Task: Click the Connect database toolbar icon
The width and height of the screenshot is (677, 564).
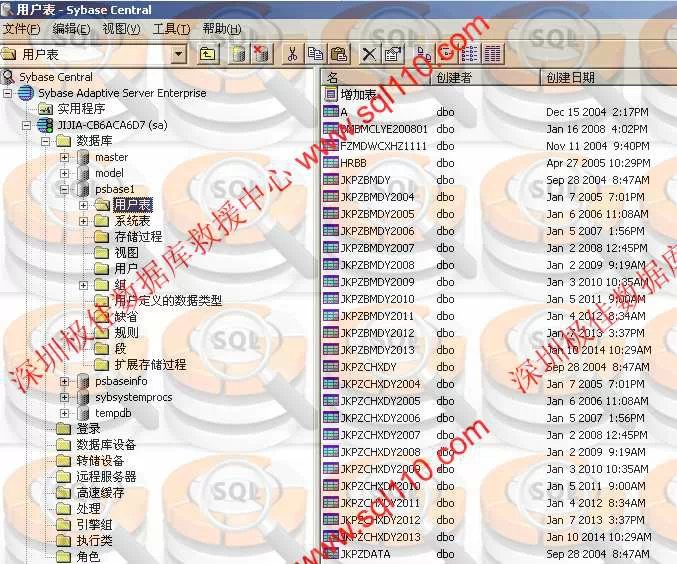Action: pyautogui.click(x=239, y=54)
